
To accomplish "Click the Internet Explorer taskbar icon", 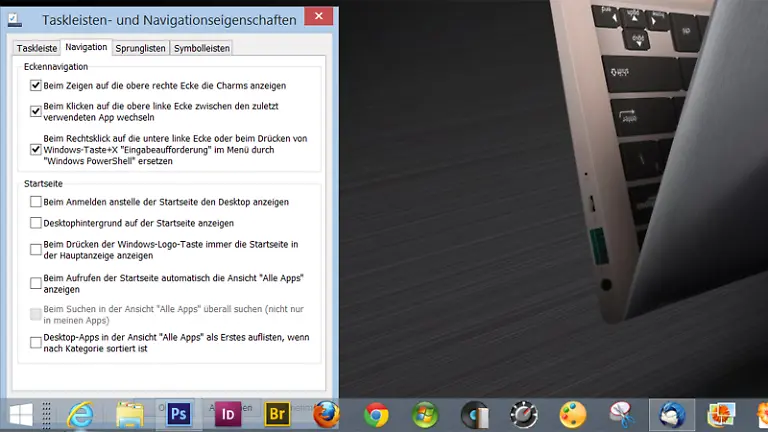I will 80,414.
